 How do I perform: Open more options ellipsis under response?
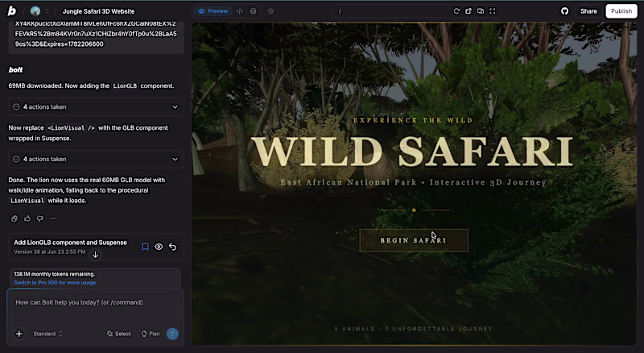point(53,218)
